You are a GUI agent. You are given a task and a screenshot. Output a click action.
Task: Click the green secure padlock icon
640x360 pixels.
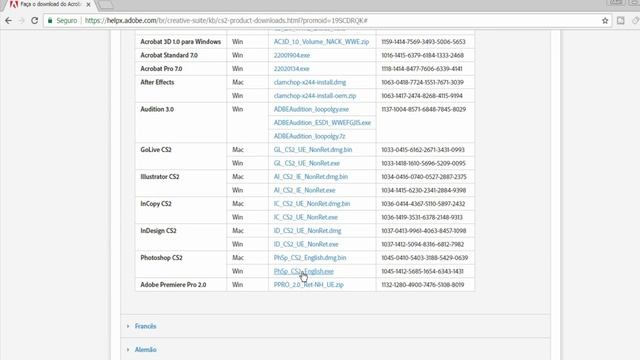[x=50, y=20]
